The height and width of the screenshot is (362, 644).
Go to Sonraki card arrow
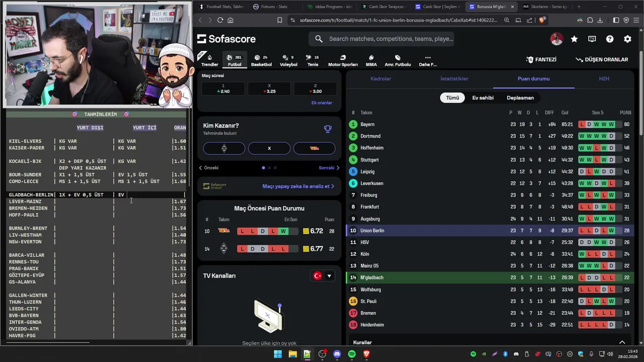[x=329, y=167]
